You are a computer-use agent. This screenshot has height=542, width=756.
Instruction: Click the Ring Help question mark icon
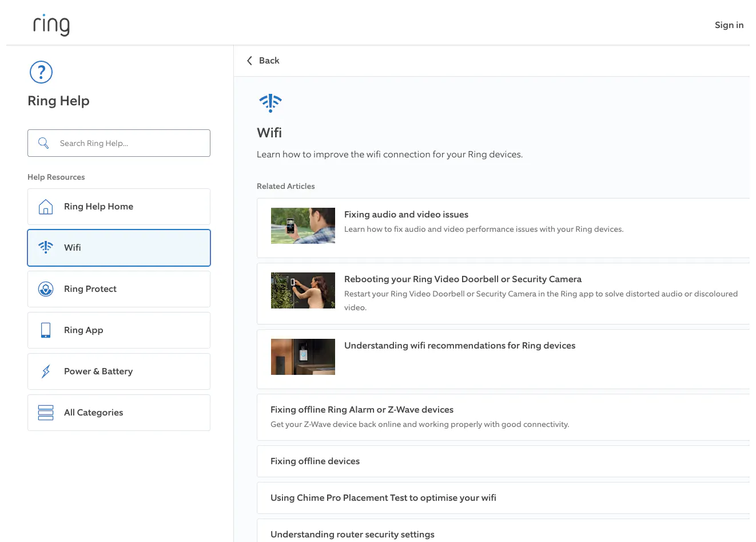click(x=41, y=72)
